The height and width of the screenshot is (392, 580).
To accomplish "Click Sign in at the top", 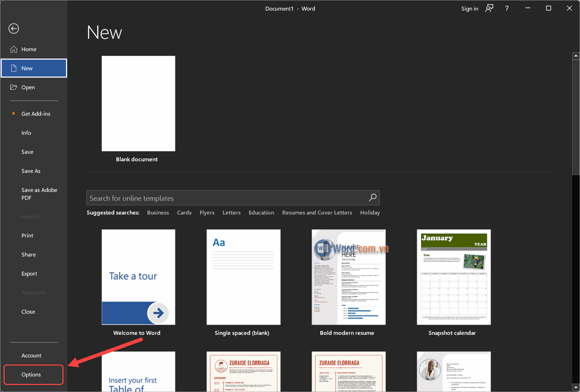I will [470, 9].
